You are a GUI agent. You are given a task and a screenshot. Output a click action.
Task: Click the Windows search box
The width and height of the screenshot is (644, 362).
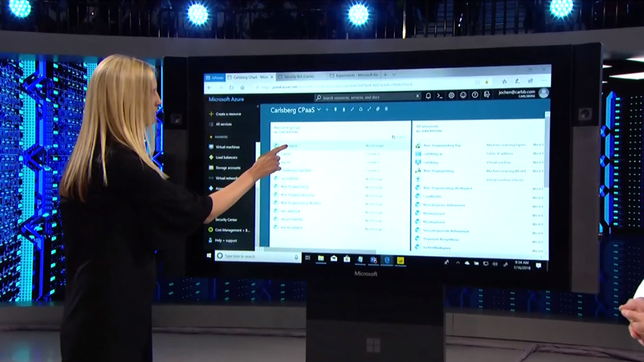[x=258, y=256]
